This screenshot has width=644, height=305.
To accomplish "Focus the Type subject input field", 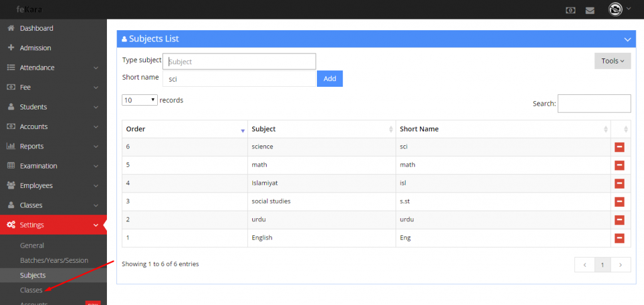I will [x=240, y=62].
